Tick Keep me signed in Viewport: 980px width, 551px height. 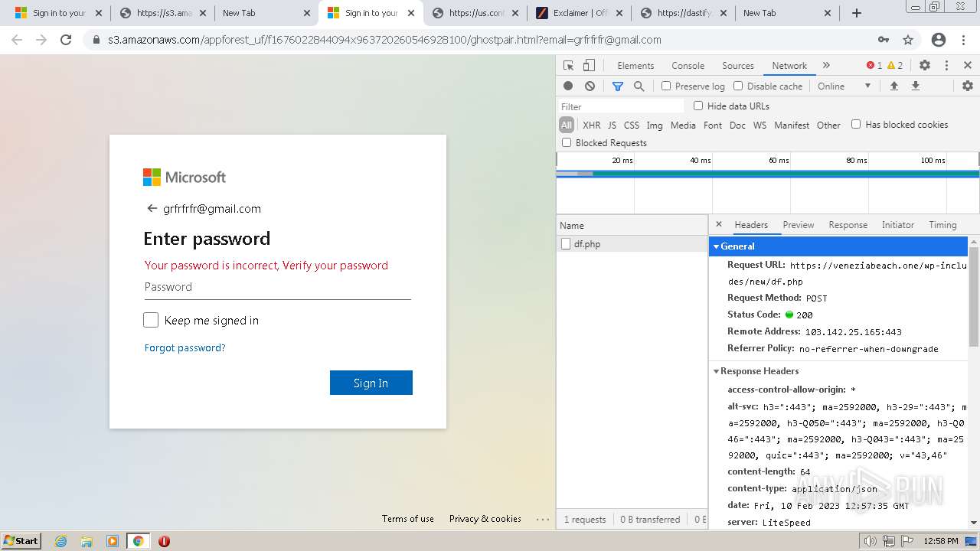coord(151,320)
